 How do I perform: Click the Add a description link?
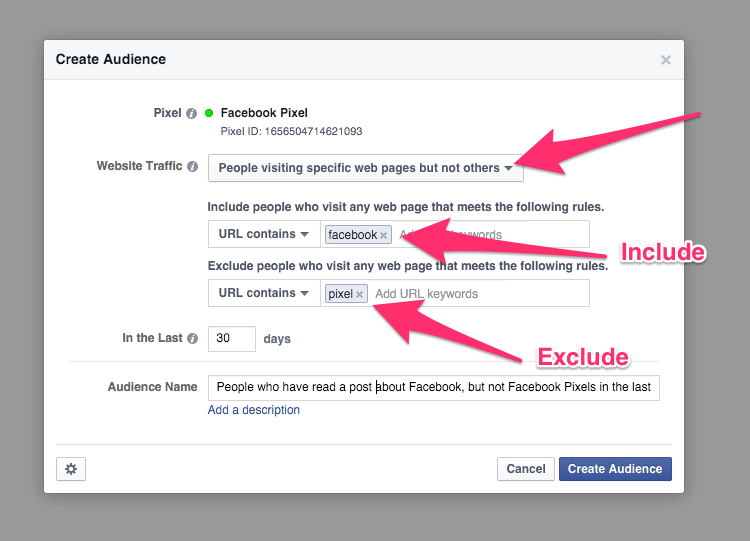coord(254,410)
